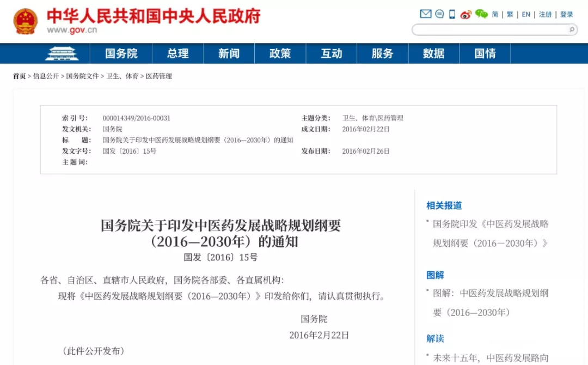The height and width of the screenshot is (365, 588).
Task: Open the Weibo icon link
Action: (x=465, y=14)
